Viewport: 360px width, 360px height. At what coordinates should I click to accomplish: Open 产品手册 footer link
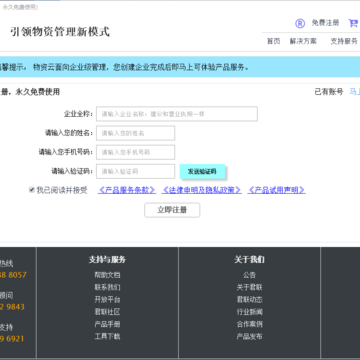107,324
